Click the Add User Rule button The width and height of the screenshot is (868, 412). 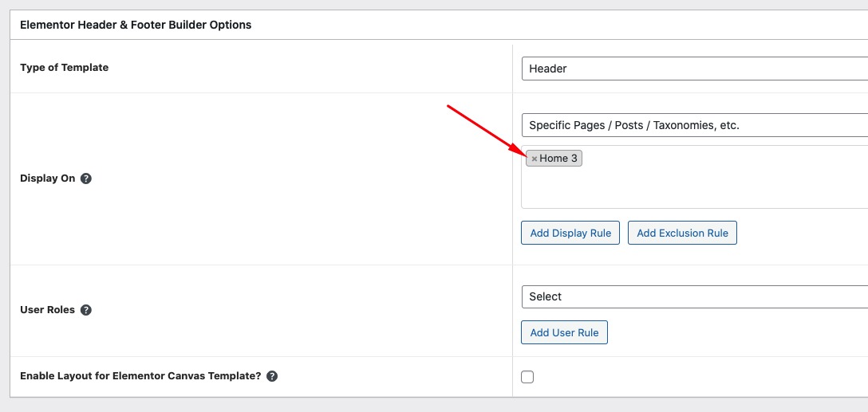point(564,332)
